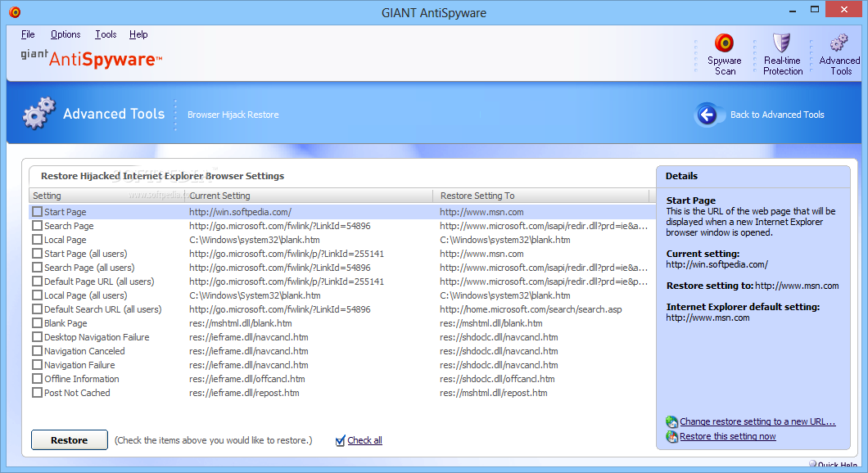Check Default Page URL (all users) checkbox
This screenshot has width=868, height=473.
tap(37, 281)
